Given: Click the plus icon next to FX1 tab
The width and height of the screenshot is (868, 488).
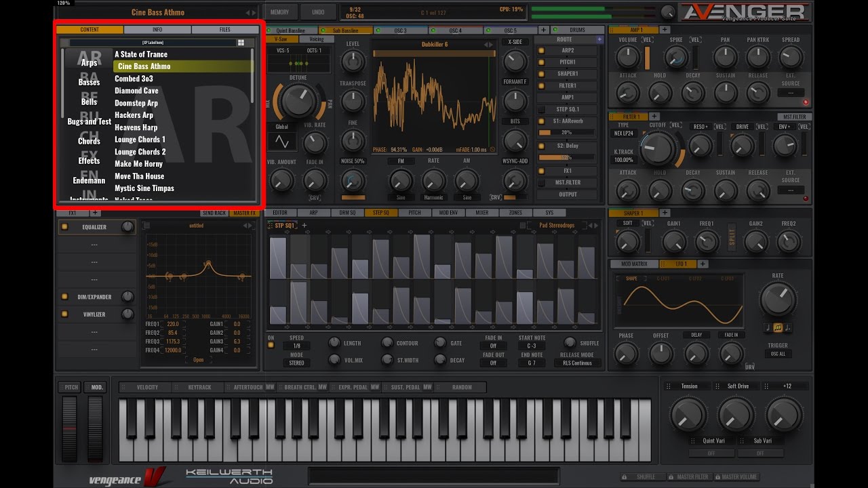Looking at the screenshot, I should [x=95, y=213].
